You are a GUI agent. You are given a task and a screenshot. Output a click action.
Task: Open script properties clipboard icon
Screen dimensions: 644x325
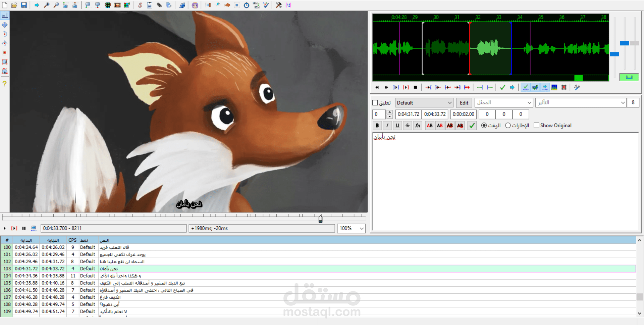click(x=150, y=5)
